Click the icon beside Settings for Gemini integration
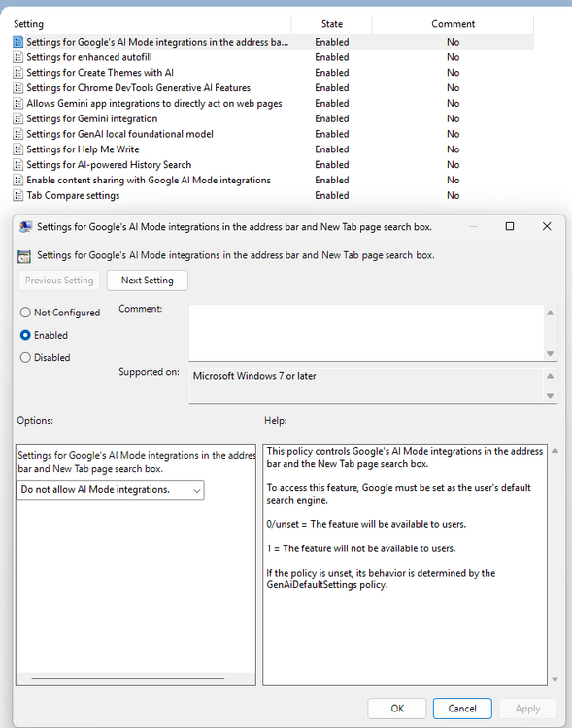Screen dimensions: 572x728 (x=17, y=118)
